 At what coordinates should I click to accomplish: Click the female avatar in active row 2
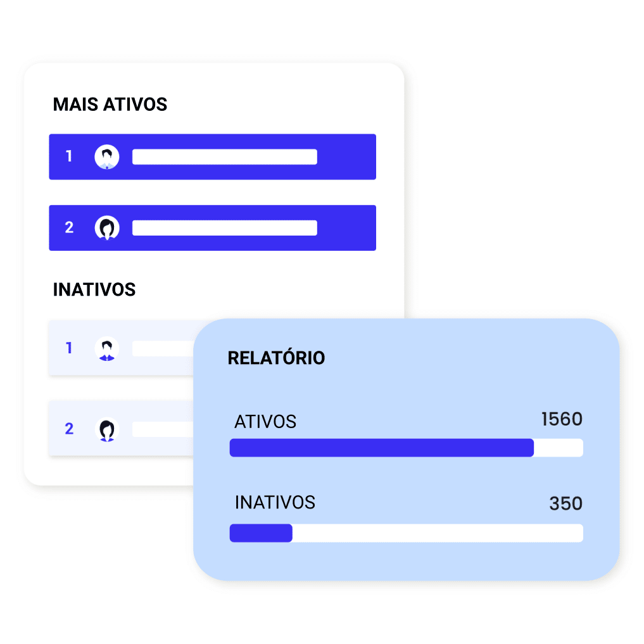107,228
